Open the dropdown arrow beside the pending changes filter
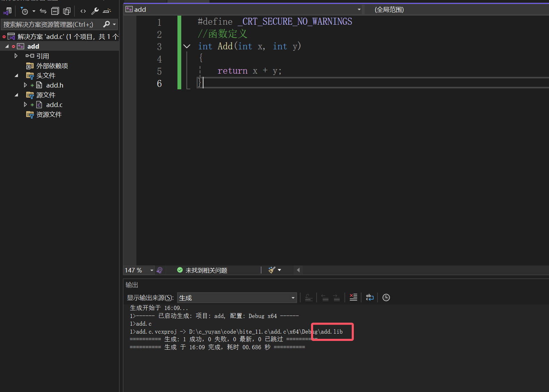This screenshot has width=549, height=392. click(x=34, y=11)
